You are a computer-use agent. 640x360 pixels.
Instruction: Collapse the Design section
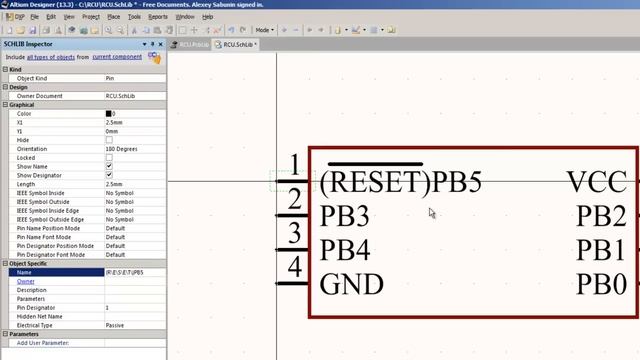(x=5, y=87)
